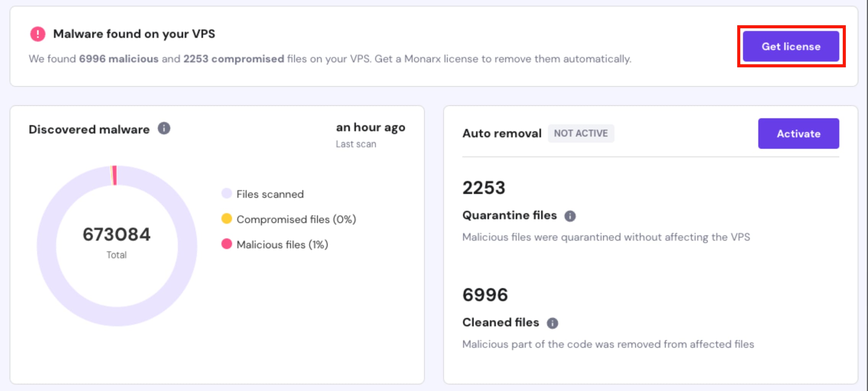The width and height of the screenshot is (868, 391).
Task: Click the Get license button
Action: coord(791,46)
